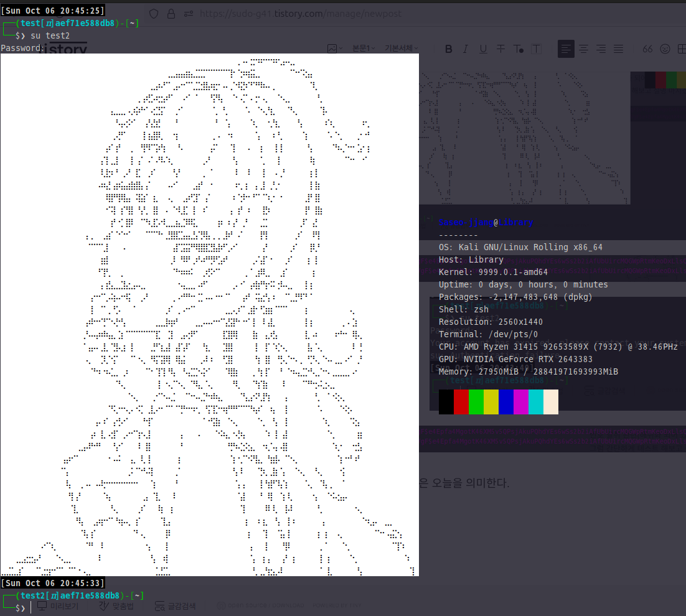
Task: Select the neofetch line 'OS: Kali GNU/Linux Rolling x86_64'
Action: tap(520, 247)
